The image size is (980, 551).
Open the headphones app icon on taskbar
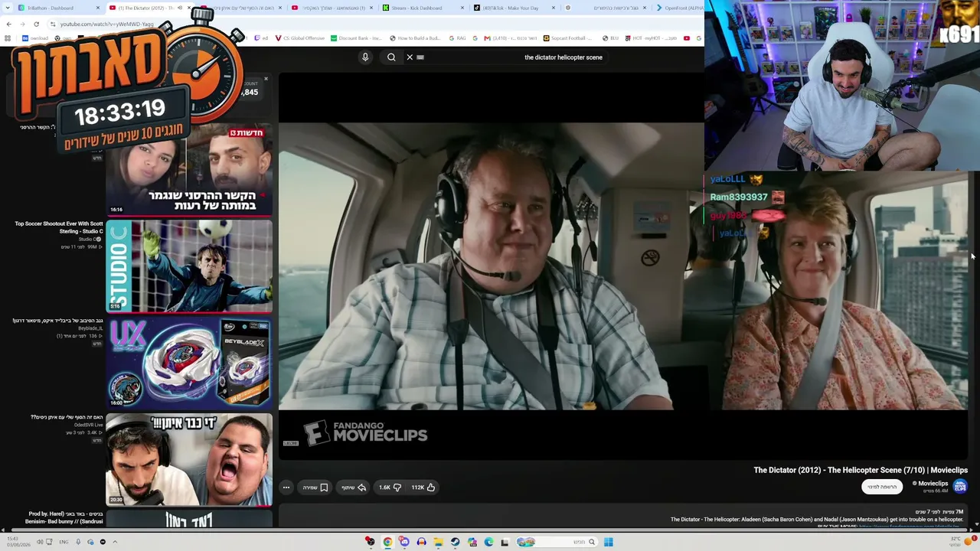coord(421,542)
